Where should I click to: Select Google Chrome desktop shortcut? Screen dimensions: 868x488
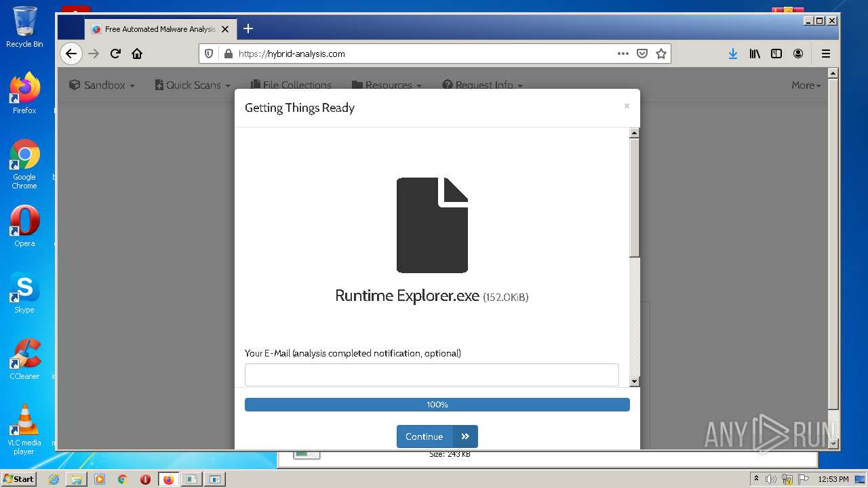(24, 165)
